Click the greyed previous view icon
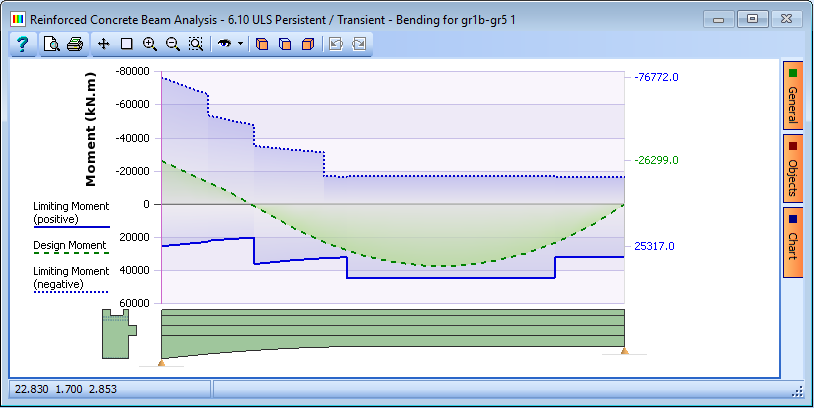 [336, 44]
